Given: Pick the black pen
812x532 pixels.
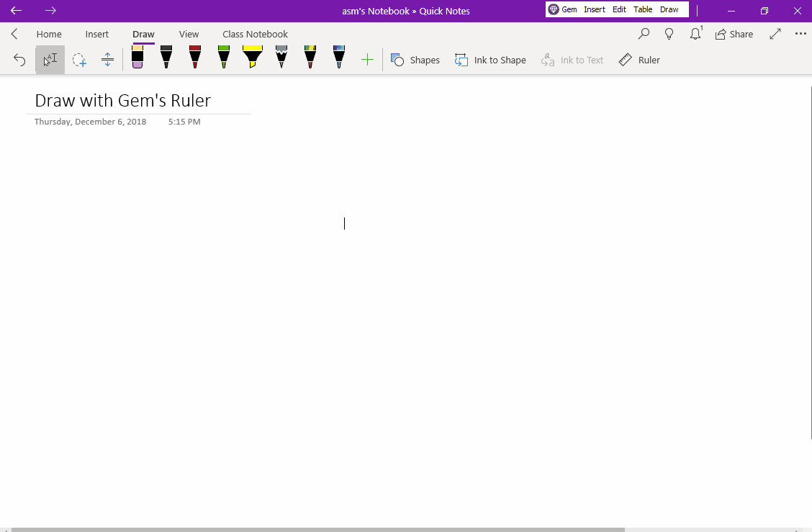Looking at the screenshot, I should [x=166, y=57].
